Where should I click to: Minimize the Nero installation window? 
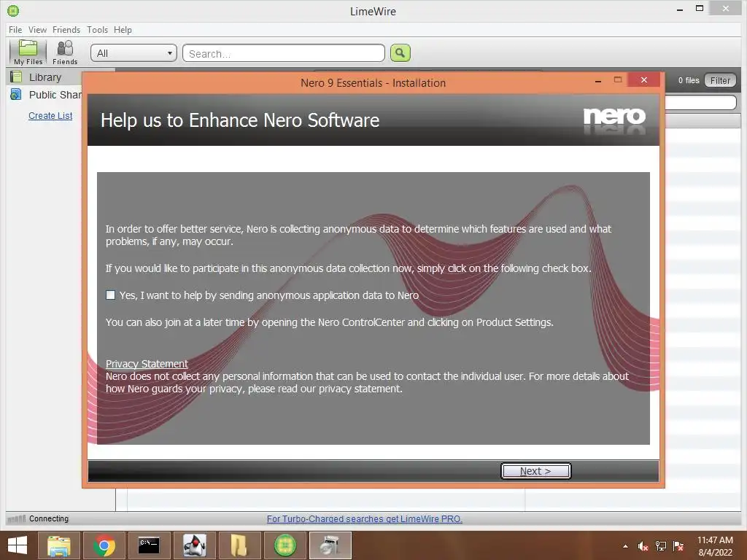pyautogui.click(x=598, y=82)
